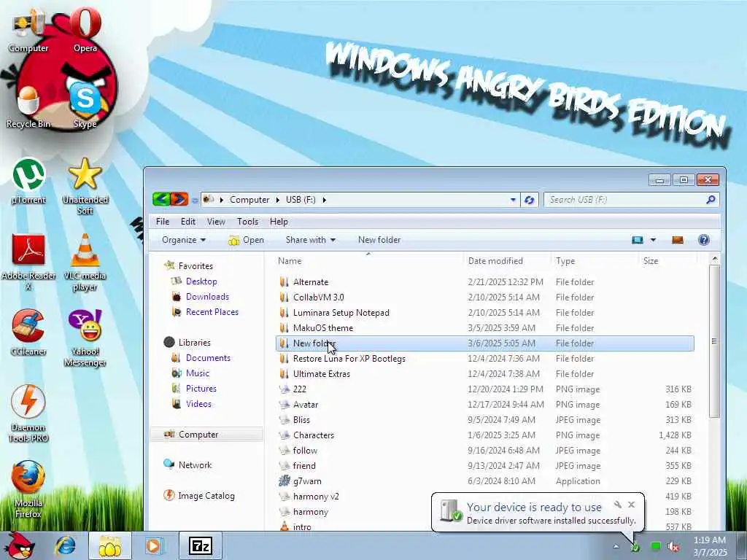Show hidden tray icons arrow
The height and width of the screenshot is (560, 747).
[x=616, y=546]
